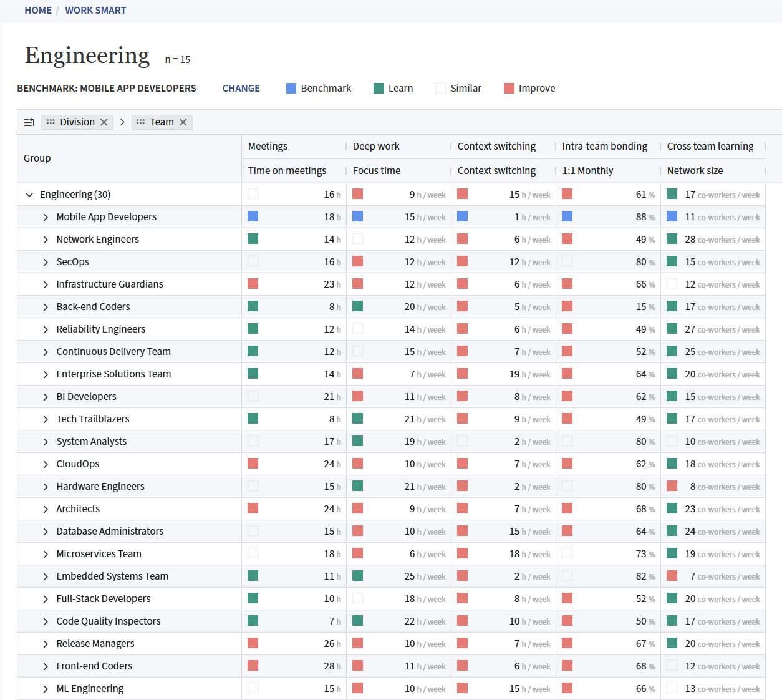The image size is (782, 700).
Task: Click the CHANGE benchmark link
Action: point(241,89)
